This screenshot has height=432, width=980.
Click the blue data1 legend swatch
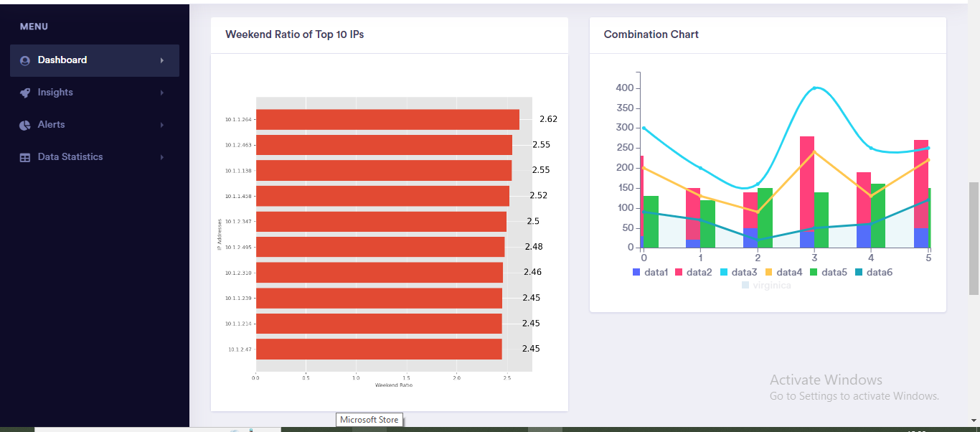tap(636, 273)
